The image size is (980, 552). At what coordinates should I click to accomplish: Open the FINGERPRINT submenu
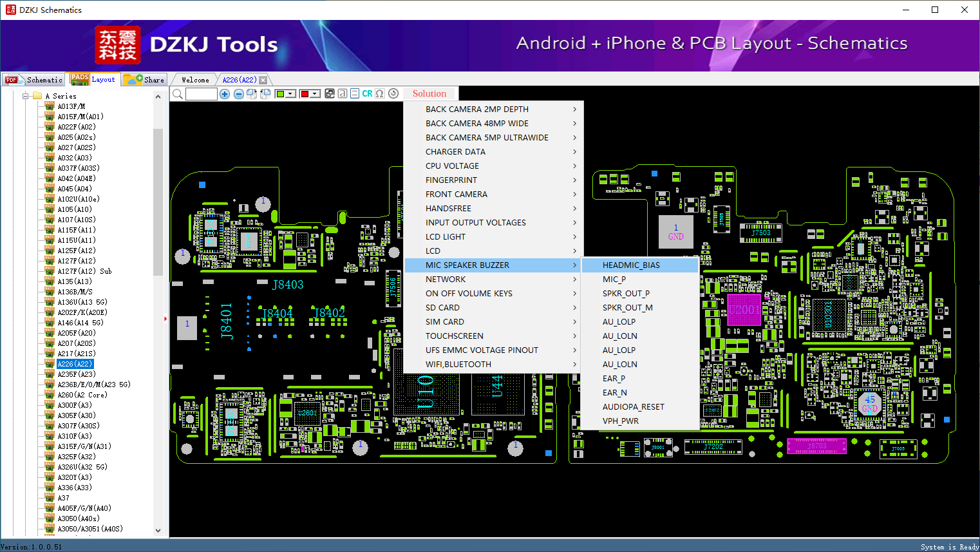[494, 180]
